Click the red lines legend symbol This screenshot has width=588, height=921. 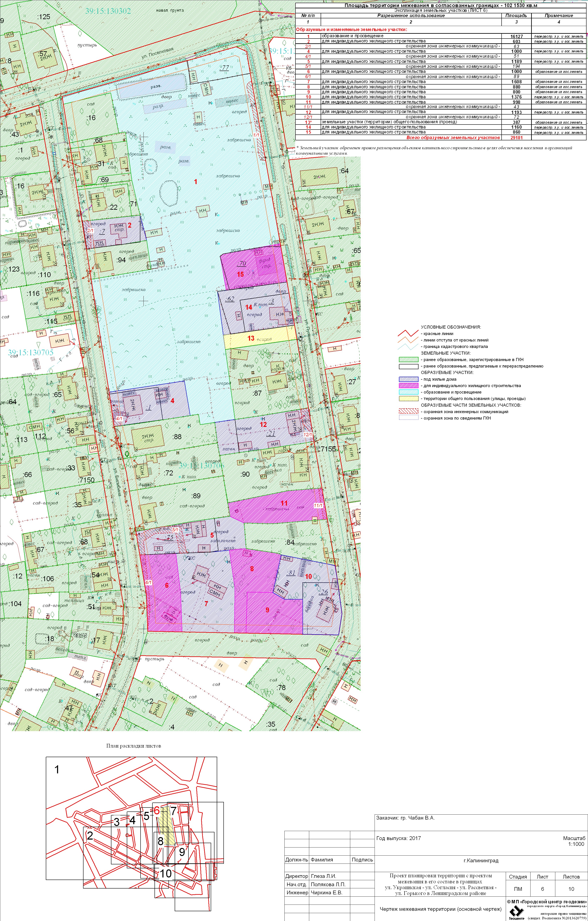click(408, 334)
